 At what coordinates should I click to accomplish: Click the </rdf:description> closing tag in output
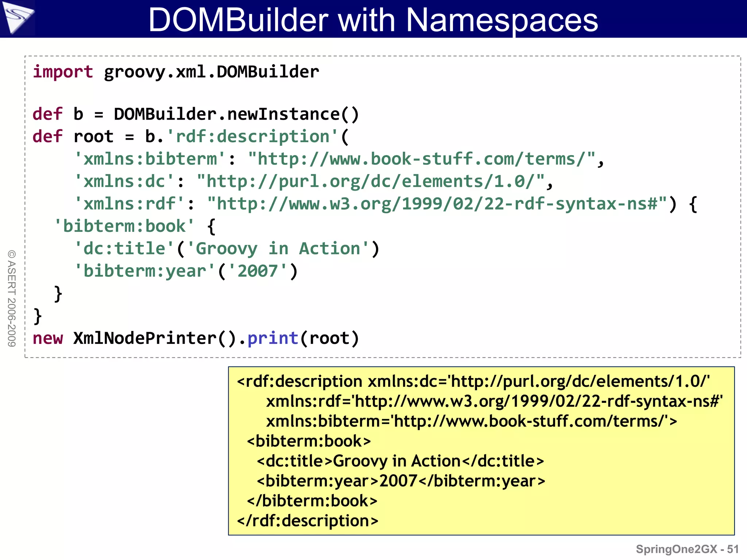coord(307,521)
